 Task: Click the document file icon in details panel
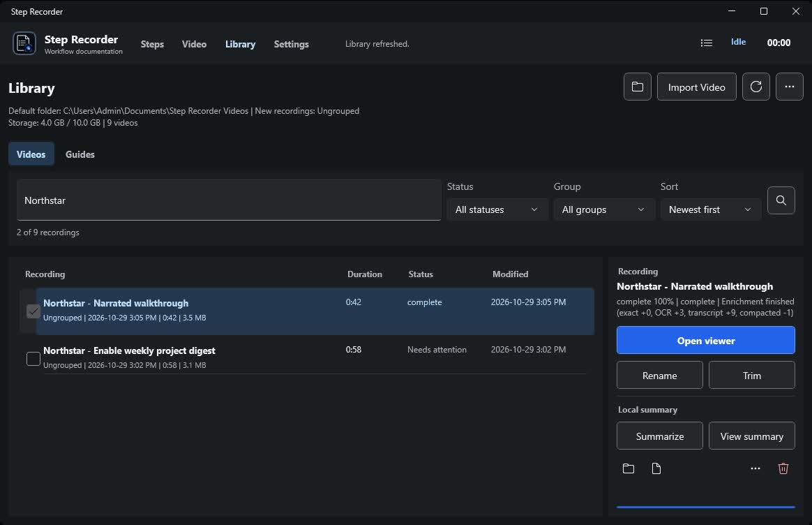coord(656,468)
